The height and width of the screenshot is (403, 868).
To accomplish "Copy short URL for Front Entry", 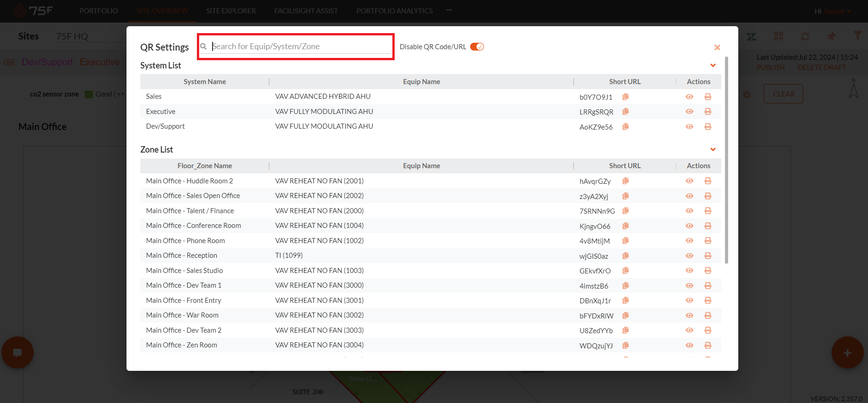I will click(626, 301).
